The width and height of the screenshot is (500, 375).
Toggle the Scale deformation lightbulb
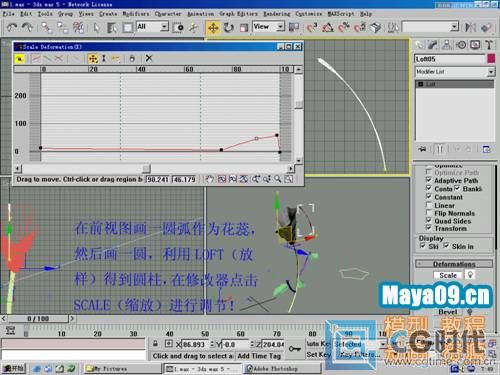[470, 275]
